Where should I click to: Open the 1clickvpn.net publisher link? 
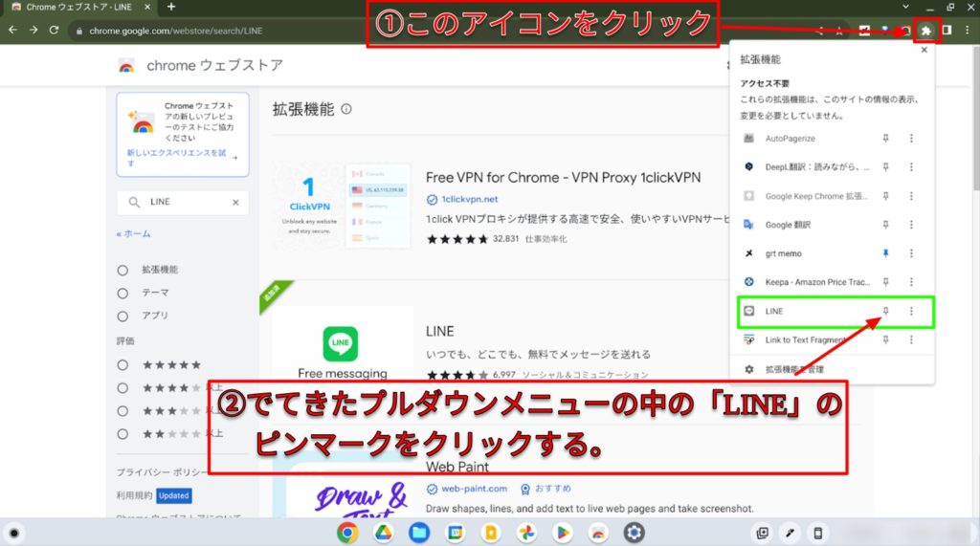(x=469, y=200)
